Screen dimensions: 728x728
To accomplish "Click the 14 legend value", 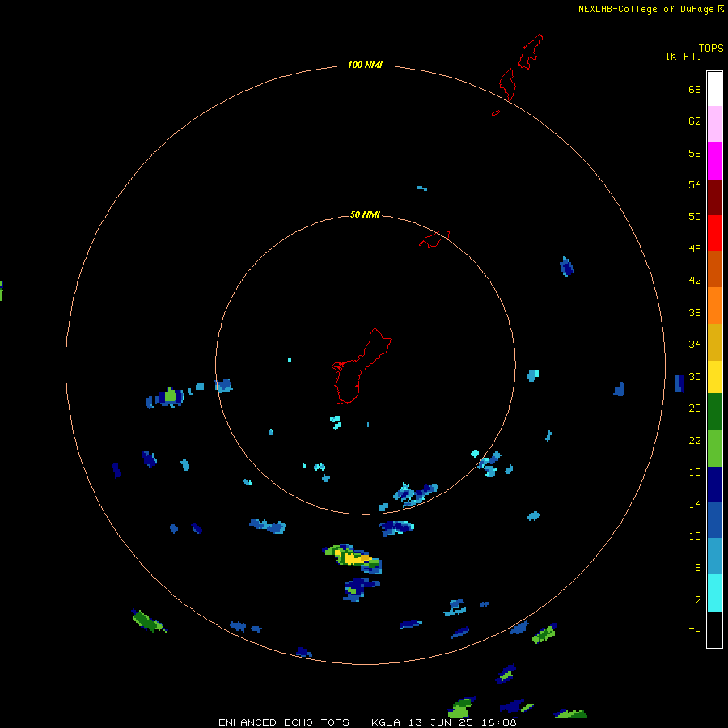I will (695, 504).
